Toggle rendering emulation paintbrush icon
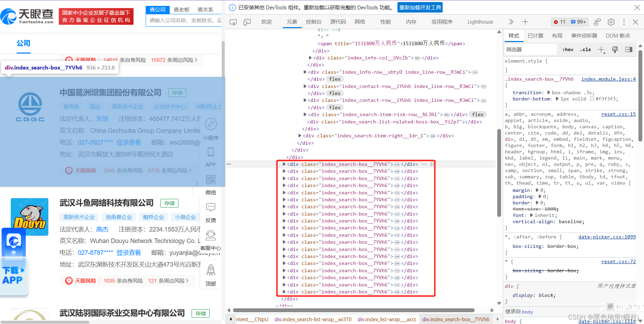 point(615,50)
